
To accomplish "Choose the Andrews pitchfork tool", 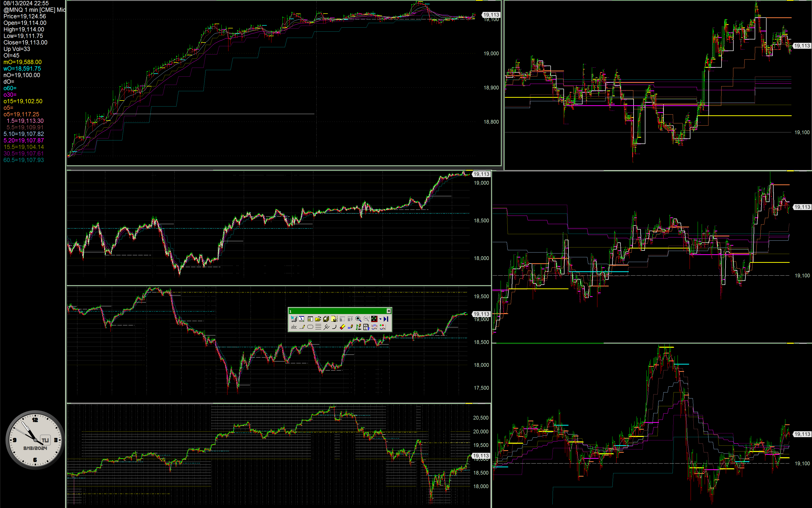I will point(326,327).
